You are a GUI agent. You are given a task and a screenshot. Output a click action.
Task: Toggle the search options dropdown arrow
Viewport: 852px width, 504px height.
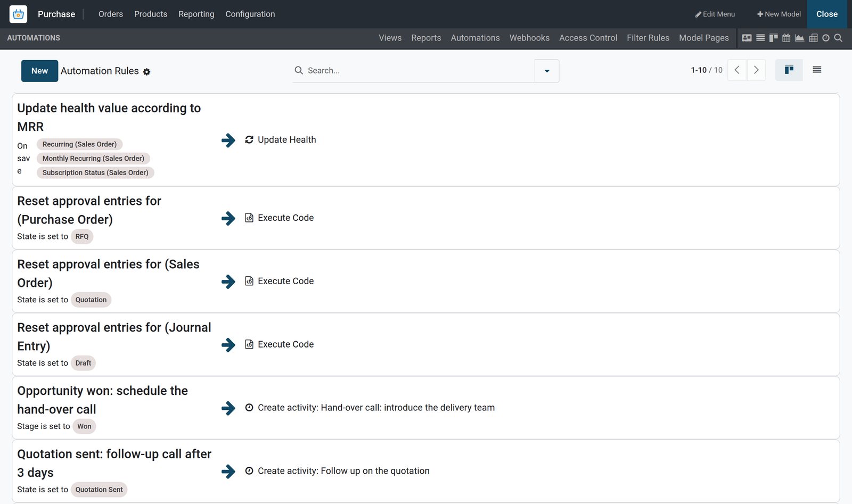click(x=547, y=71)
